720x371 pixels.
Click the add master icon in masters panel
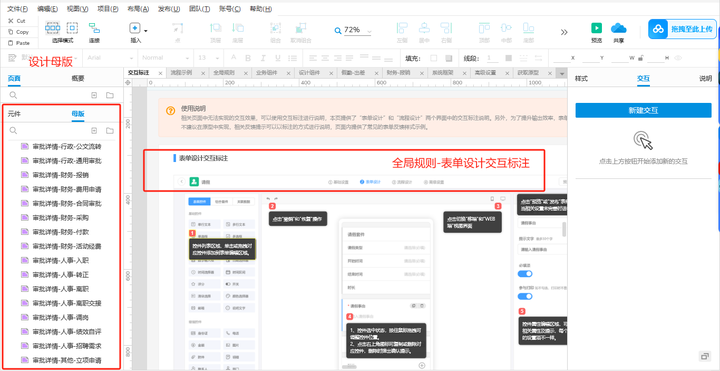point(94,131)
